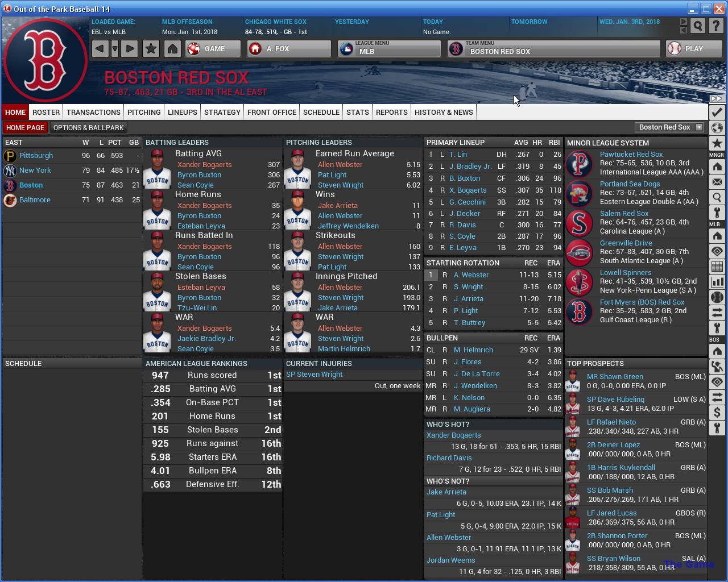Screen dimensions: 728x582
Task: Switch to the PITCHING tab
Action: (144, 112)
